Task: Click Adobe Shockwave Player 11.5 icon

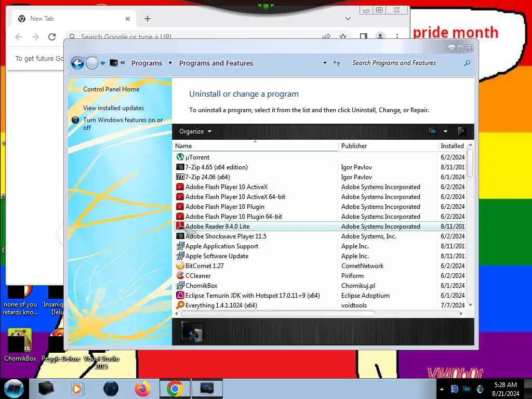Action: [x=180, y=236]
